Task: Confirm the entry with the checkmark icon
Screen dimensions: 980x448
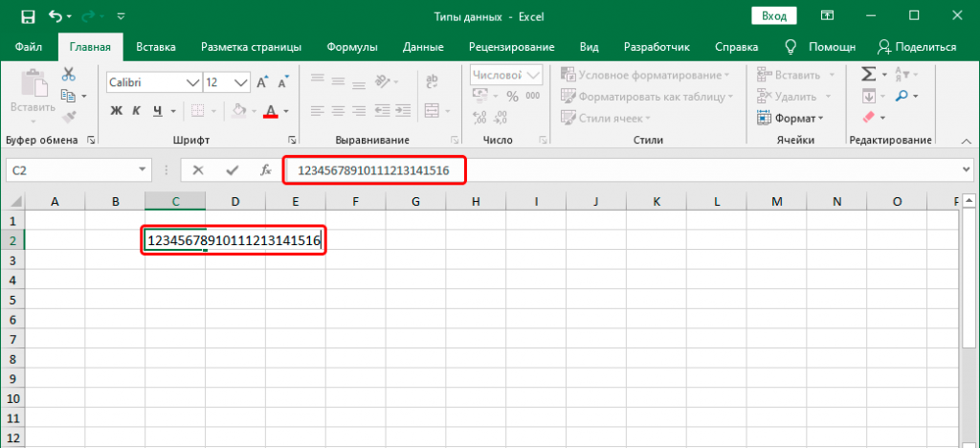Action: click(x=232, y=170)
